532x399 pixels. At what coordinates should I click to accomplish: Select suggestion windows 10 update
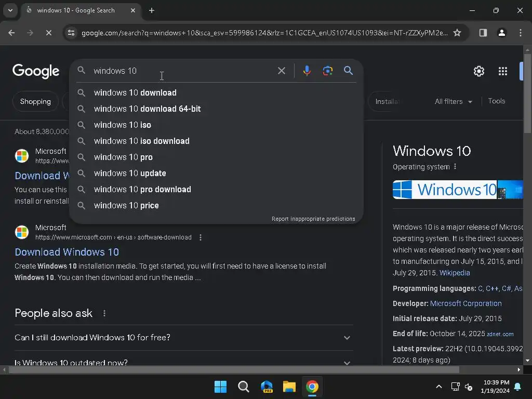click(x=216, y=174)
